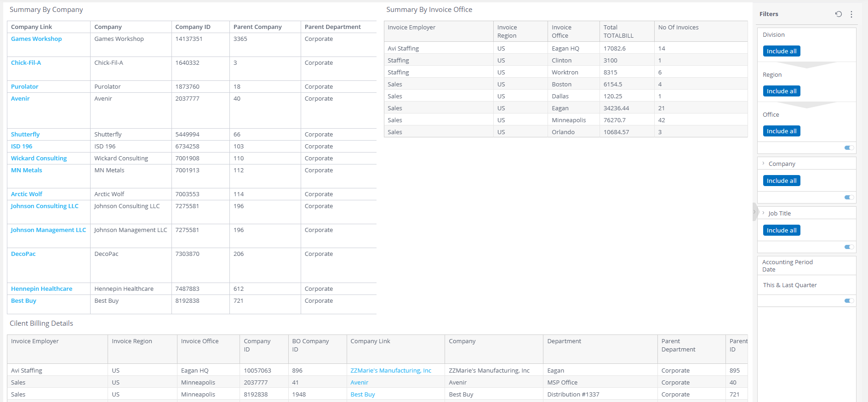Click Include all under Office filter

(x=782, y=131)
